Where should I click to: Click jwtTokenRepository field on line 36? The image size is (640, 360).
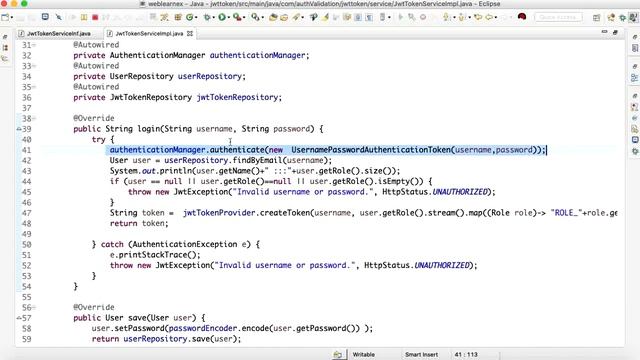tap(237, 98)
